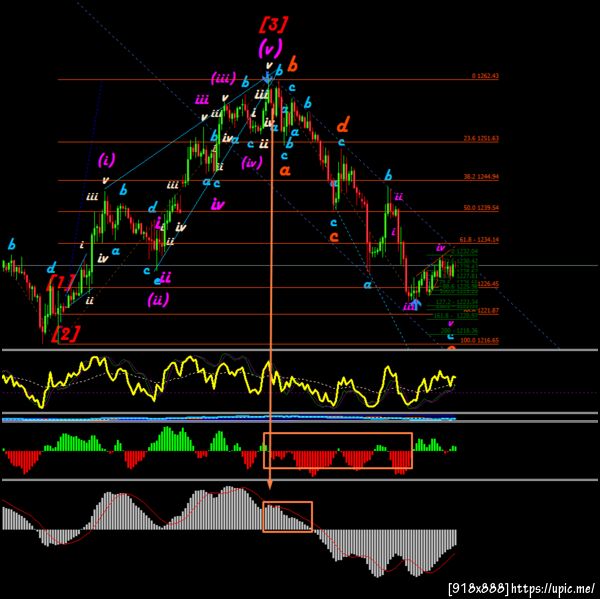Click the 61.8 1234.14 Fibonacci level label
The image size is (600, 599).
tap(479, 240)
